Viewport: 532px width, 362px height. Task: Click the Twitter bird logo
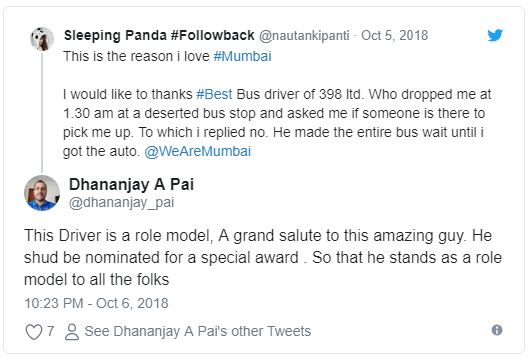click(495, 35)
